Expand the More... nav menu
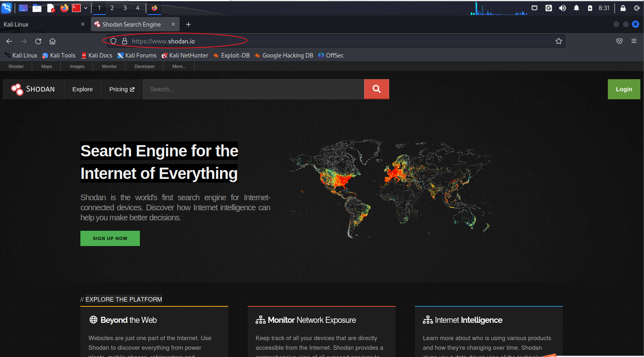 point(179,66)
